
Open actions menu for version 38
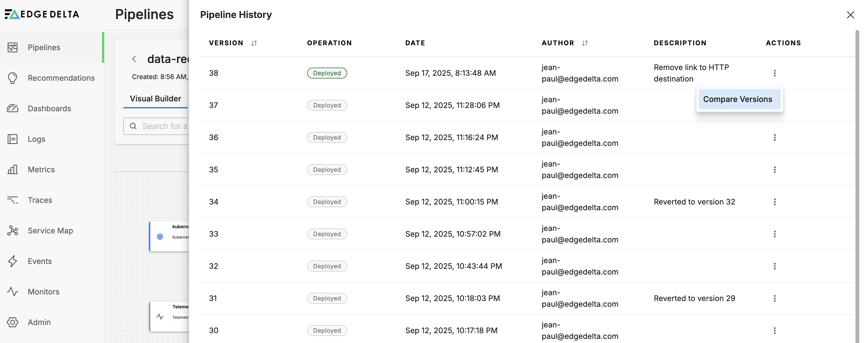point(775,73)
